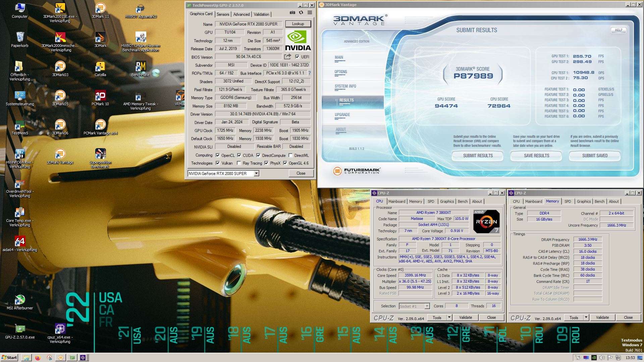Launch HWBOT Aquamark3 desktop icon
Screen dimensions: 644x362
(x=141, y=10)
